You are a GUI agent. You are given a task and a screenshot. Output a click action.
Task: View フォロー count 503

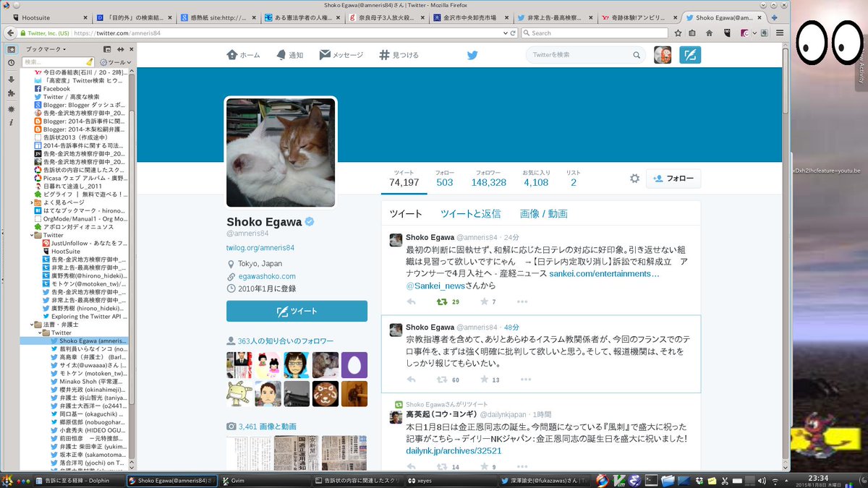[444, 179]
